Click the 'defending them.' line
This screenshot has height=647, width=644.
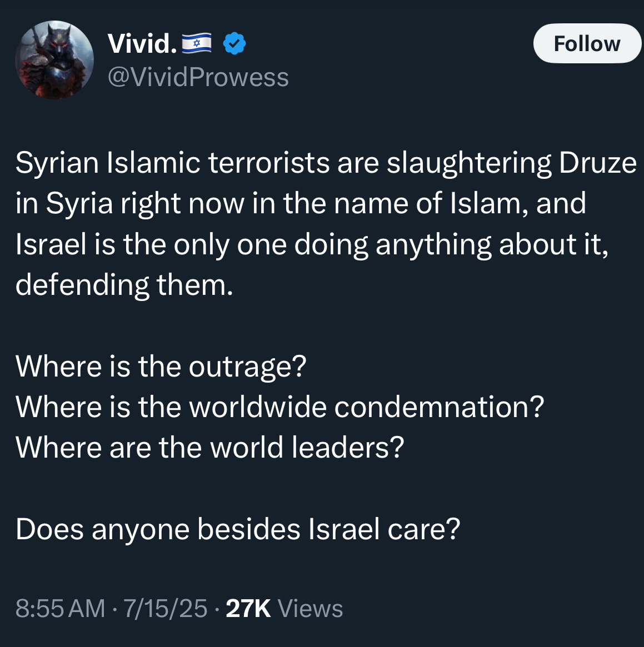tap(124, 285)
